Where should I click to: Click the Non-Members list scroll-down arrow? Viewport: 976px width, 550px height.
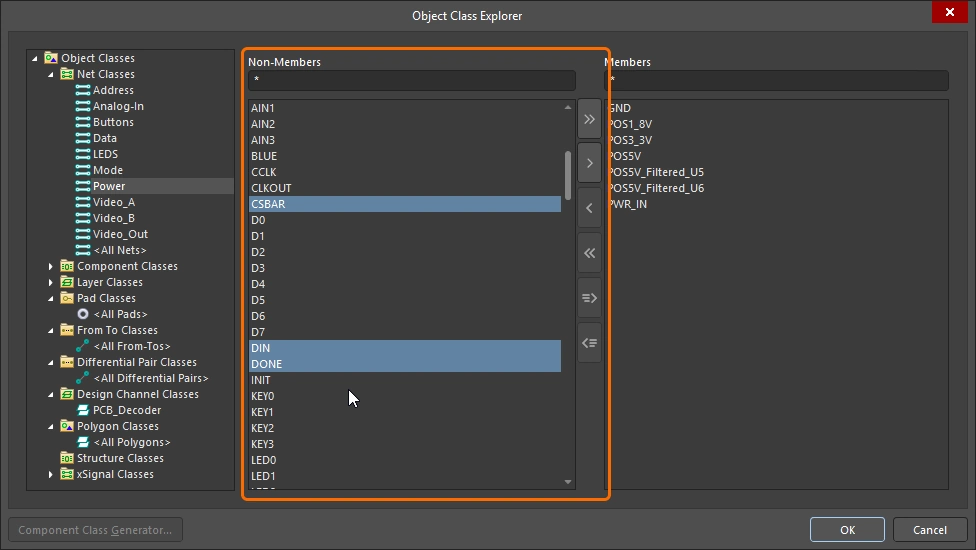click(568, 482)
